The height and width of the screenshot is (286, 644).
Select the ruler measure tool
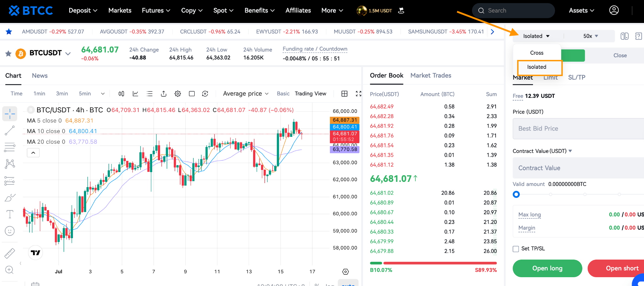(x=10, y=253)
